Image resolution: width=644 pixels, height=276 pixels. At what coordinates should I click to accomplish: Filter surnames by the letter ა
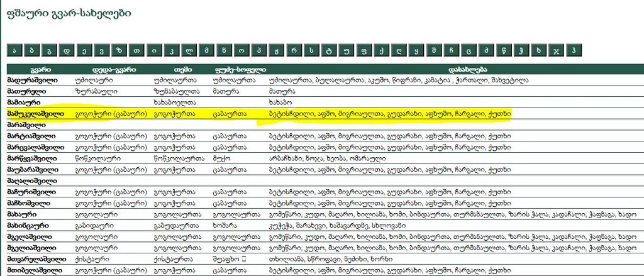click(15, 50)
